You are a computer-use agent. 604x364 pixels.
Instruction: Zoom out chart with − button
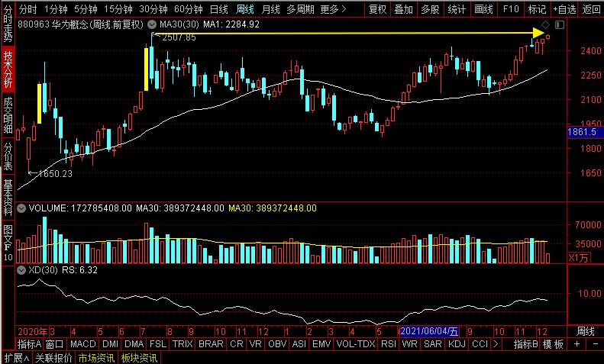595,344
